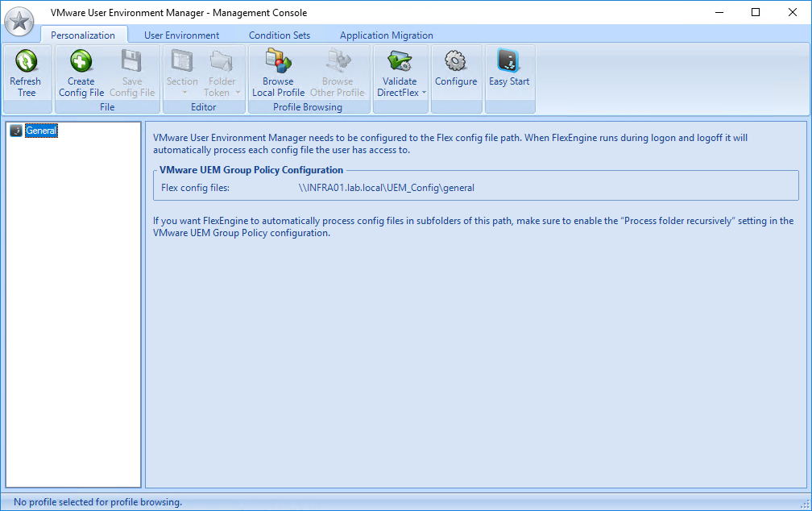The width and height of the screenshot is (812, 511).
Task: Click the Refresh Tree icon
Action: click(x=27, y=61)
